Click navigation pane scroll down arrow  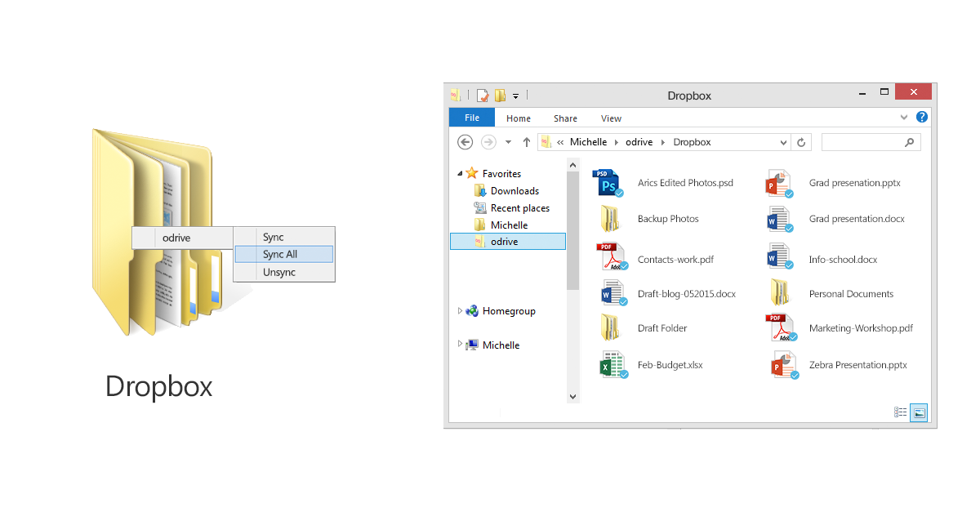pos(572,396)
